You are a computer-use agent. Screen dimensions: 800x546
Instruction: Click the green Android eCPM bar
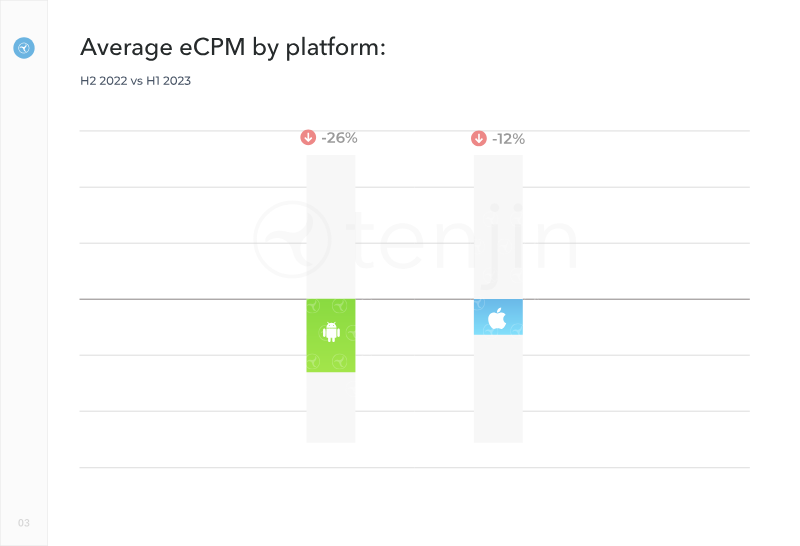point(331,352)
